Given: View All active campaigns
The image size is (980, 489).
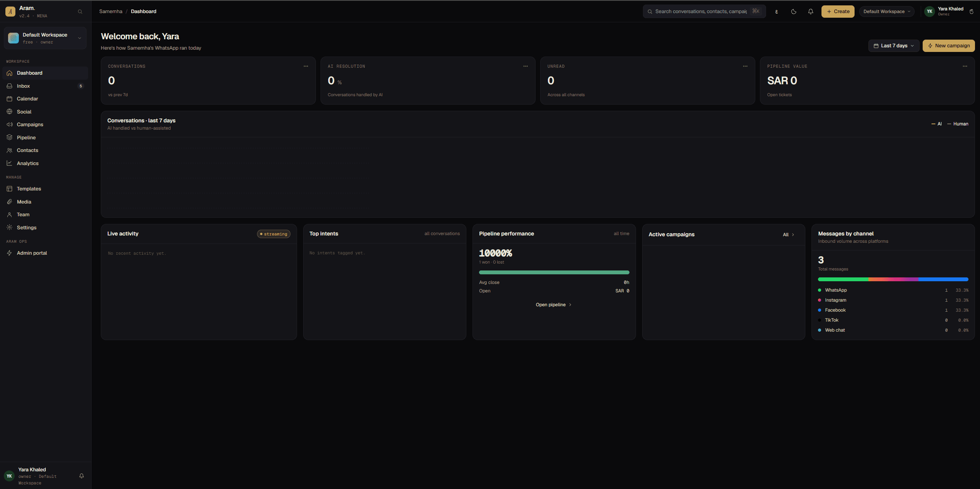Looking at the screenshot, I should pos(788,235).
